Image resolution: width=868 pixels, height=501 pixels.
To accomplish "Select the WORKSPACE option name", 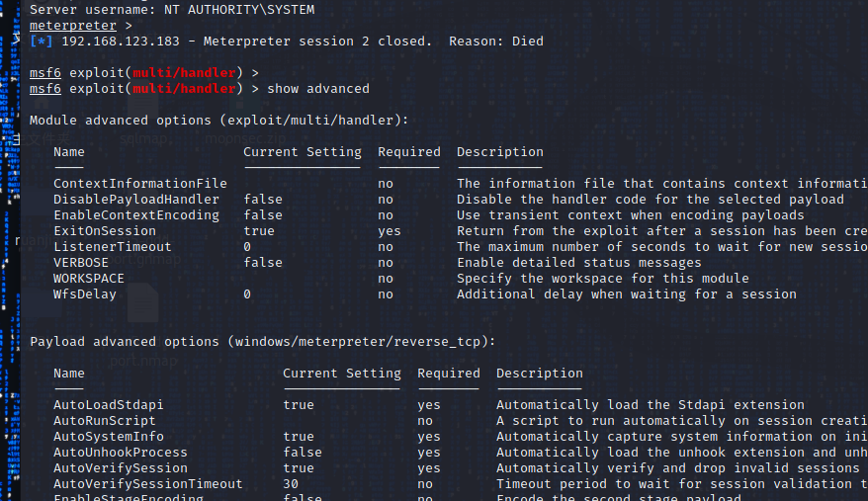I will pyautogui.click(x=89, y=279).
